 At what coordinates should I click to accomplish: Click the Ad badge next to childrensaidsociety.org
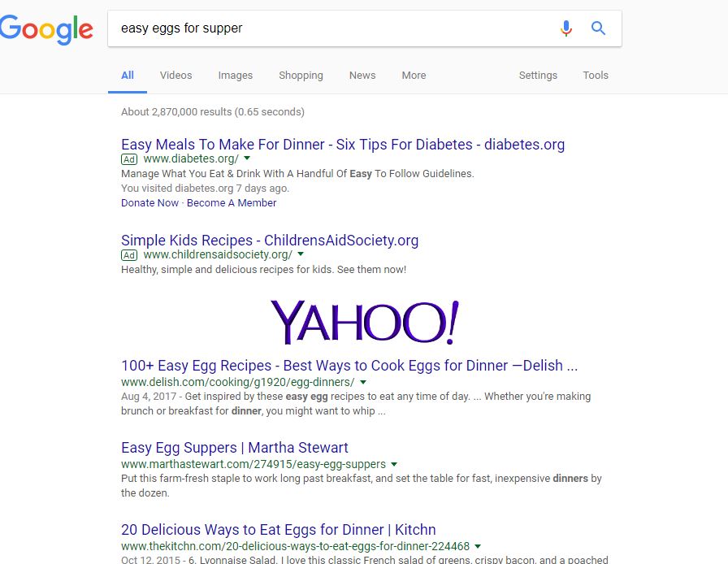tap(129, 255)
